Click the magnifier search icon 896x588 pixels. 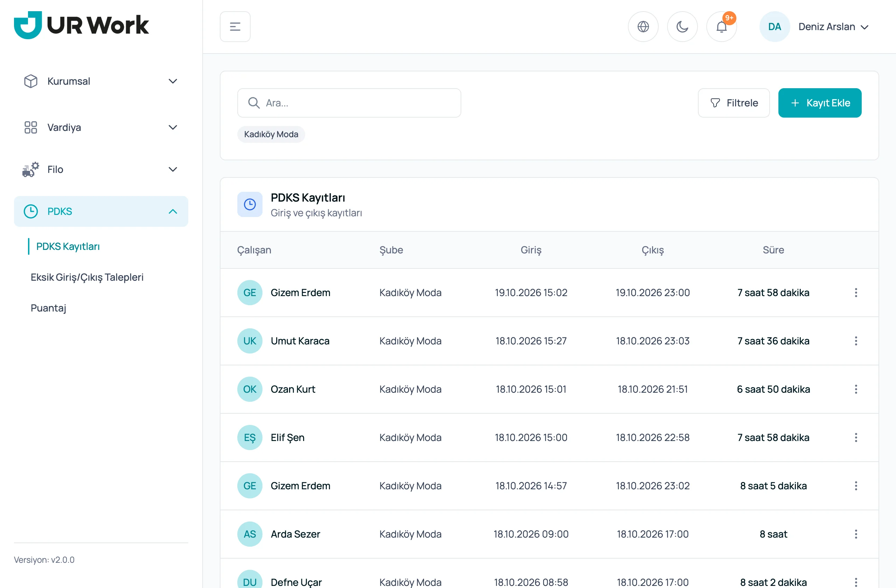point(254,103)
